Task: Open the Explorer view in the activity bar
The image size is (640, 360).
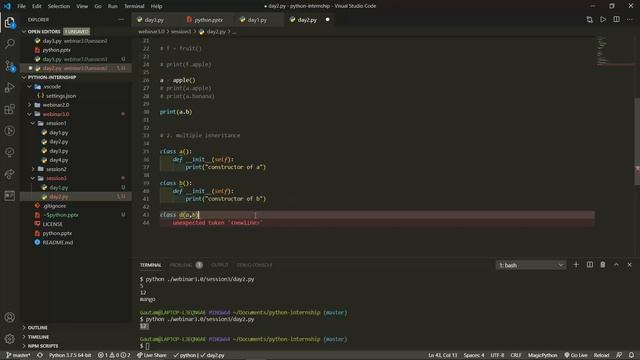Action: [10, 22]
